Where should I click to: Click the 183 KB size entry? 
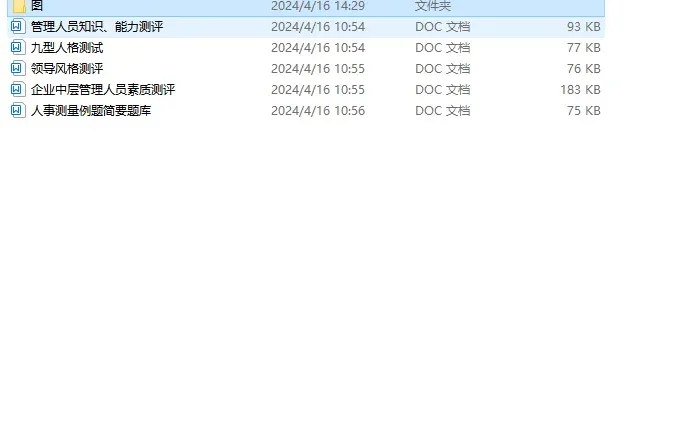pyautogui.click(x=580, y=90)
